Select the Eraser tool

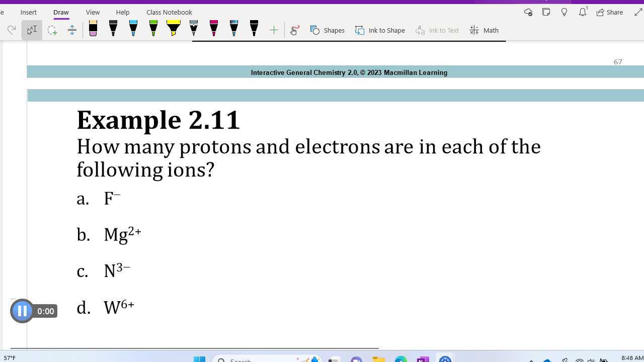click(x=93, y=29)
